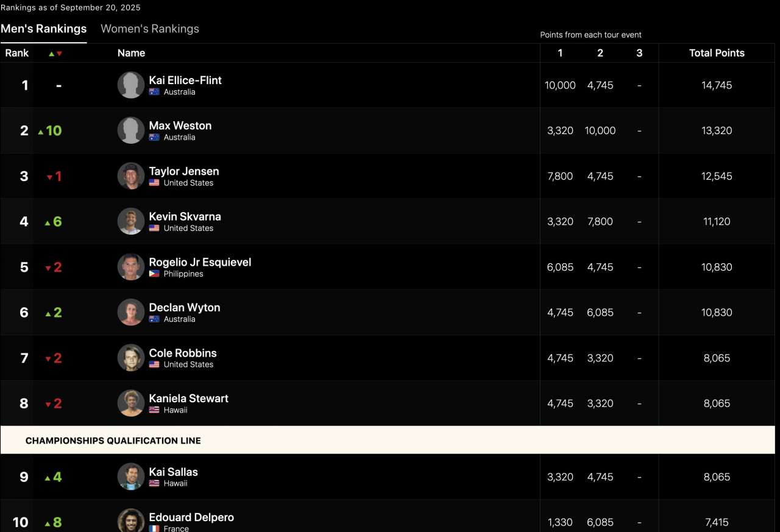The image size is (780, 532).
Task: Click the Total Points column header
Action: (x=717, y=53)
